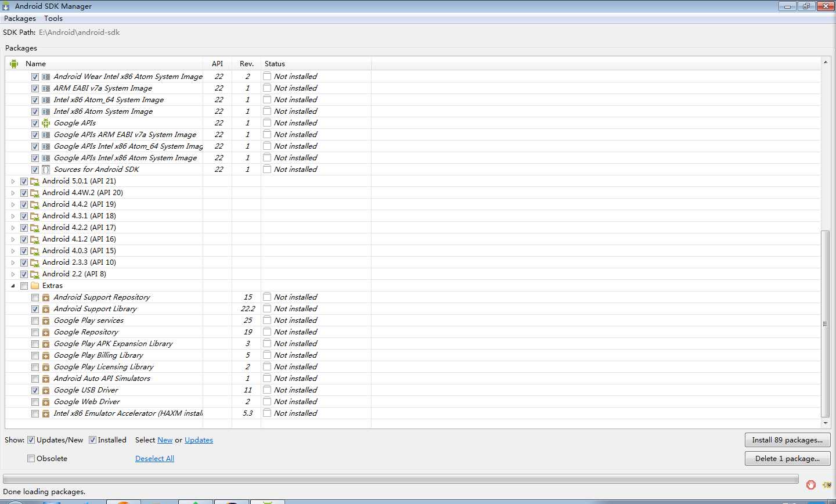Click the Sources for Android SDK braces icon
The image size is (836, 504).
tap(46, 170)
